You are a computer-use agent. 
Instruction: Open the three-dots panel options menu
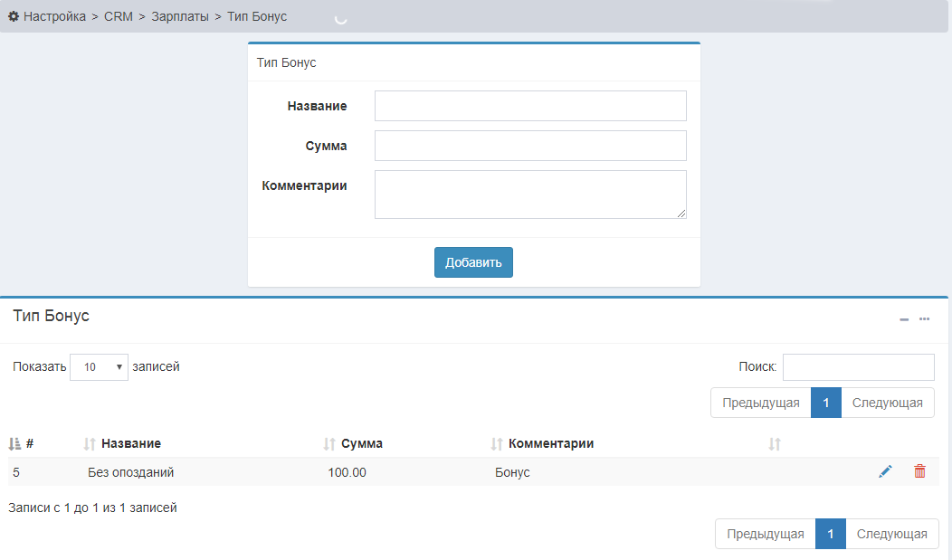[x=924, y=318]
